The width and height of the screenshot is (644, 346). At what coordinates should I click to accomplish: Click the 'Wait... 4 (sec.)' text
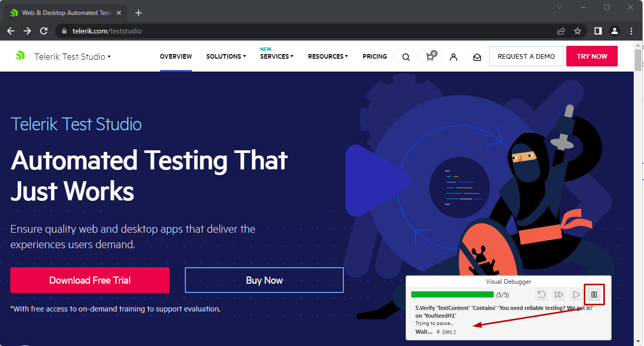coord(436,332)
